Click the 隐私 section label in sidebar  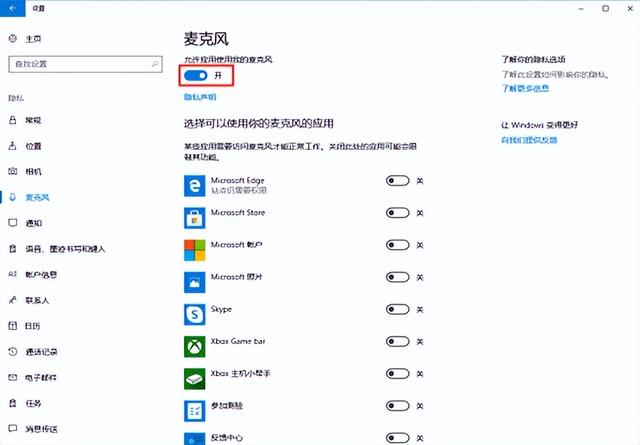click(16, 98)
